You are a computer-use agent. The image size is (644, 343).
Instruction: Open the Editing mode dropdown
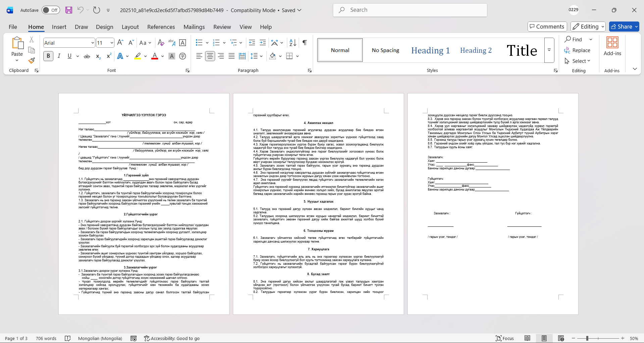click(x=588, y=27)
